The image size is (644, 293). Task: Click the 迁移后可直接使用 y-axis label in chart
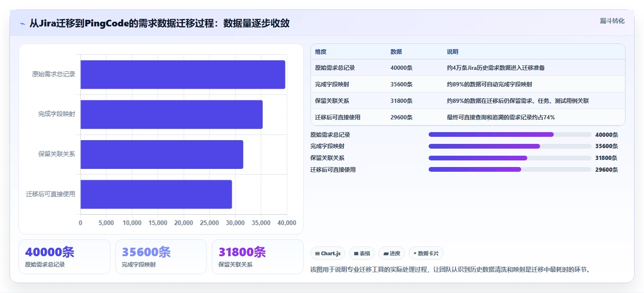[51, 194]
